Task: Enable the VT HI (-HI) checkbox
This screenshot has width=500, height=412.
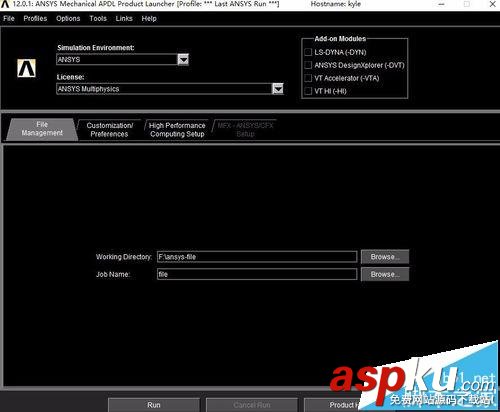Action: pyautogui.click(x=308, y=91)
